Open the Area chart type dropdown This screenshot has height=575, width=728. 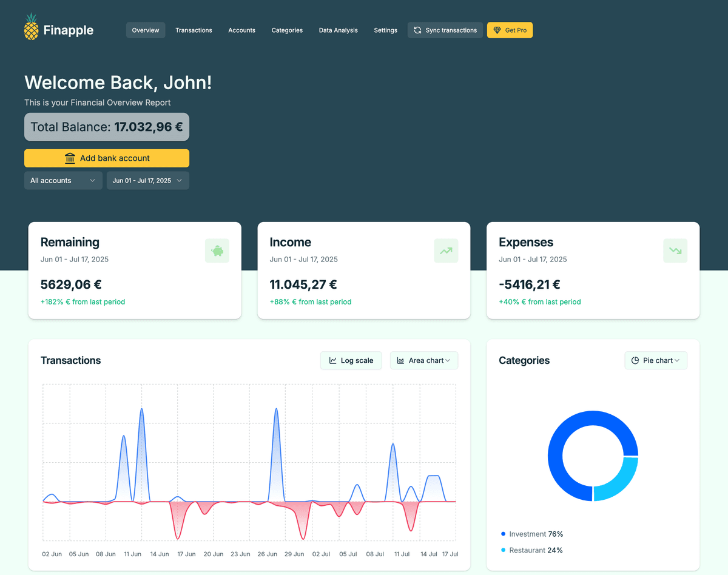coord(423,360)
